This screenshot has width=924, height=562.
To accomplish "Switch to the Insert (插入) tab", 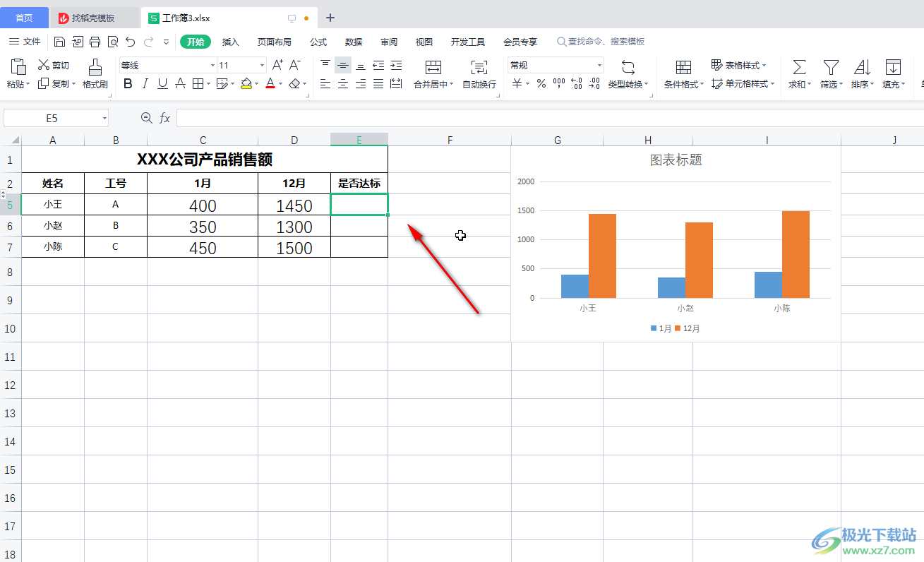I will 231,42.
